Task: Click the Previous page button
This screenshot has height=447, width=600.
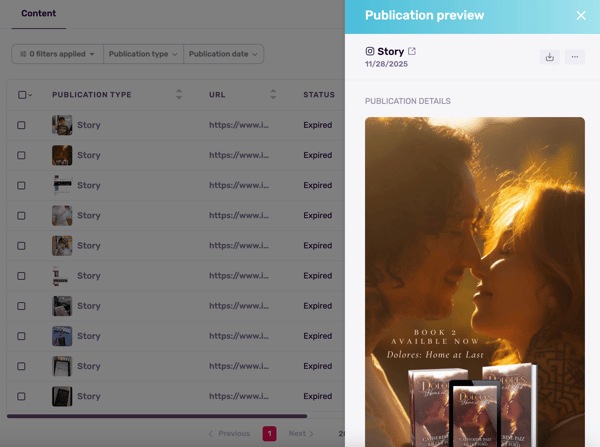Action: 229,433
